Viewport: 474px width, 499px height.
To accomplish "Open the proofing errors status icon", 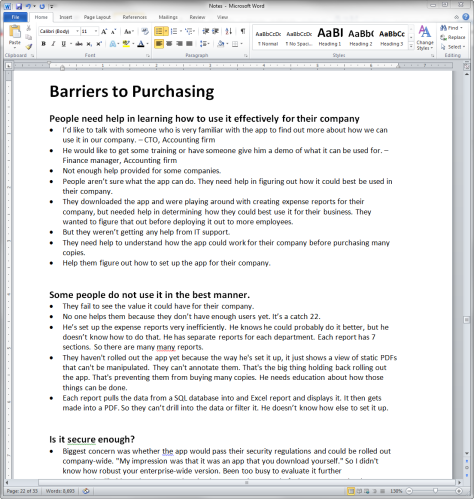I will point(86,491).
